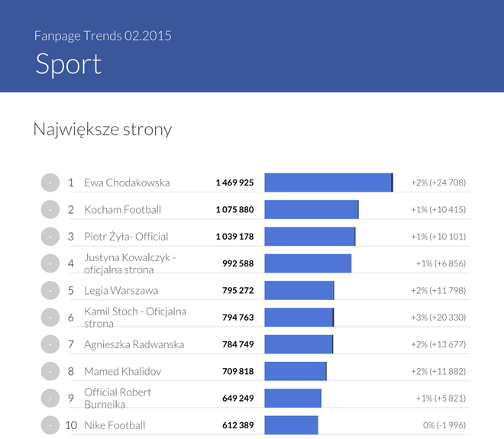
Task: Click the grey circle beside Justyna Kowalczyk
Action: 50,263
